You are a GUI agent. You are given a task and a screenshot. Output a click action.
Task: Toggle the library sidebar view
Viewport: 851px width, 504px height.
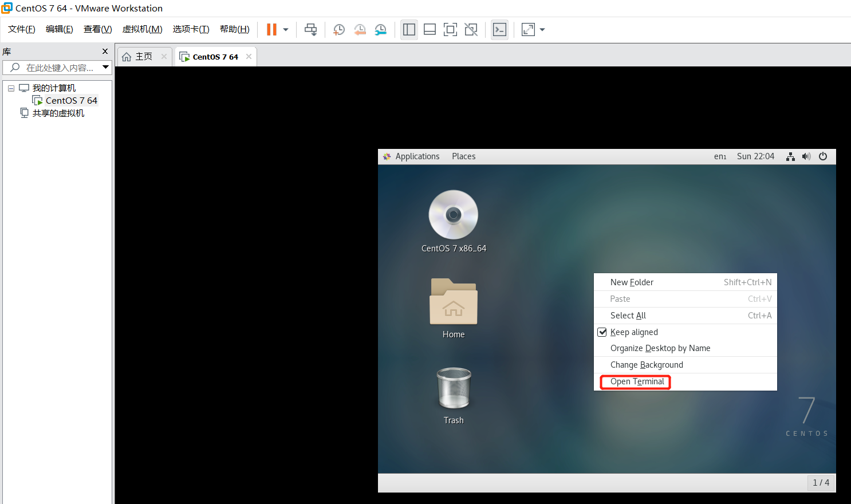coord(409,29)
